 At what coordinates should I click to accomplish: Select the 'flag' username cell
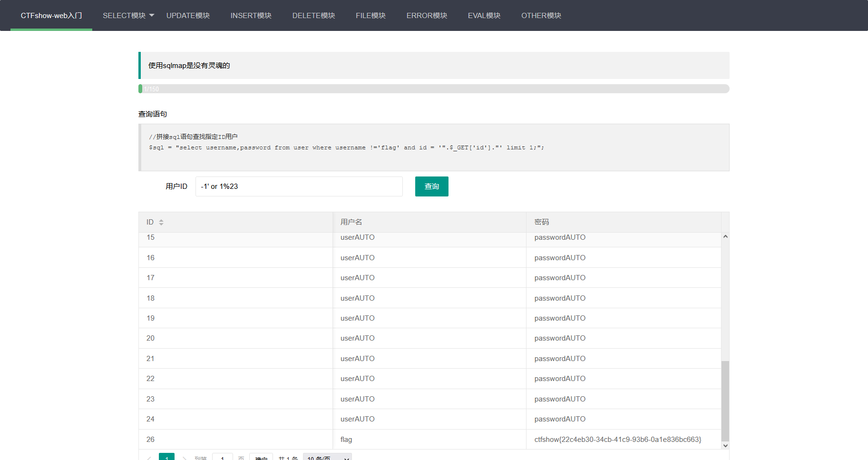pyautogui.click(x=429, y=440)
